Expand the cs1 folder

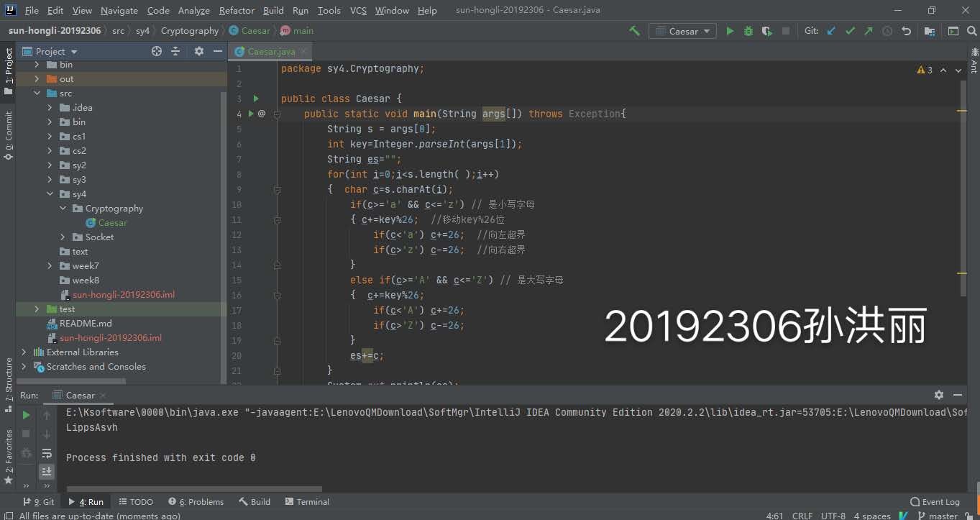coord(50,137)
